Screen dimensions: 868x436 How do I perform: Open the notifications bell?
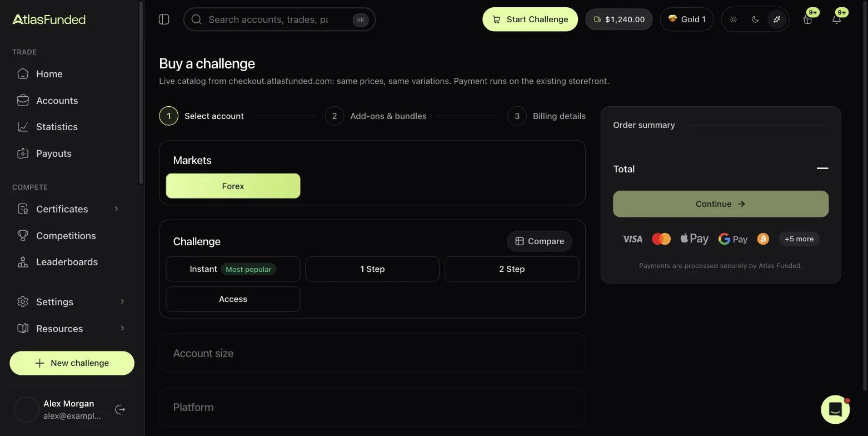[x=836, y=19]
